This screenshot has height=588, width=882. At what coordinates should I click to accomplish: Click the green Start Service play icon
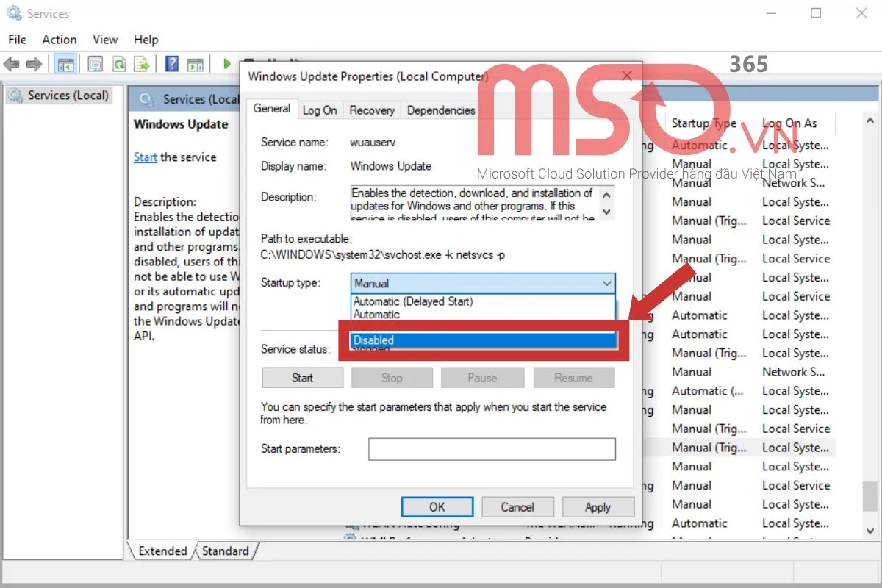(227, 65)
